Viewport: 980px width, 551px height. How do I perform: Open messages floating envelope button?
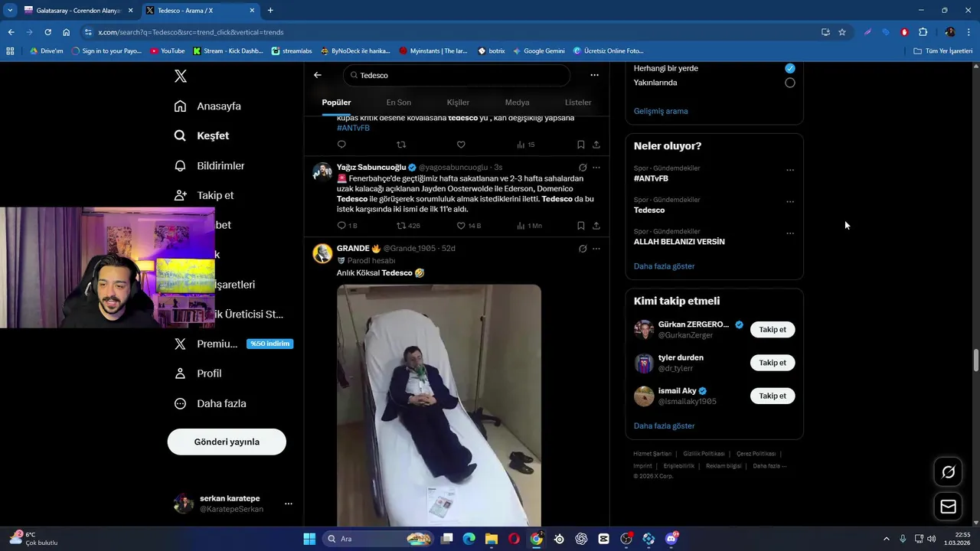(x=948, y=507)
